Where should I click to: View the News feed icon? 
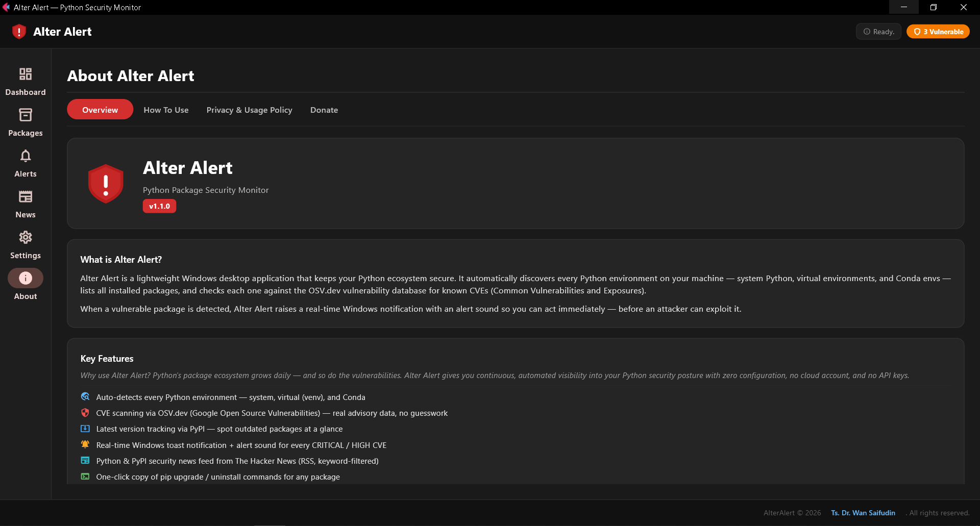tap(26, 203)
